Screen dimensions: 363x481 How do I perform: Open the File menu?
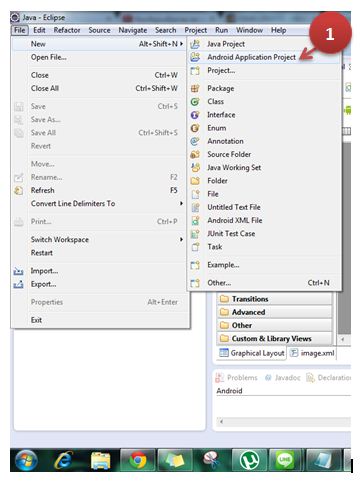tap(19, 30)
